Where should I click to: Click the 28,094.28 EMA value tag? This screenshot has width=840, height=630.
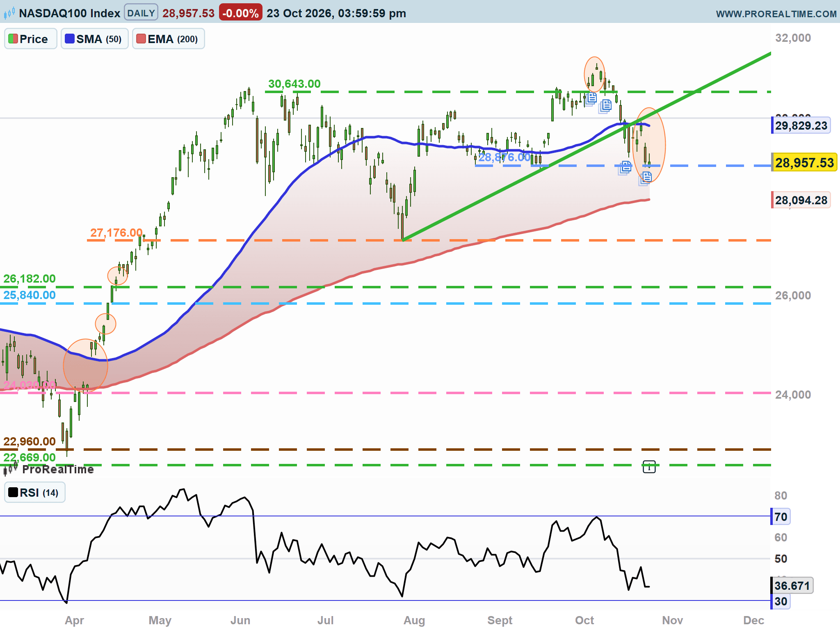801,200
